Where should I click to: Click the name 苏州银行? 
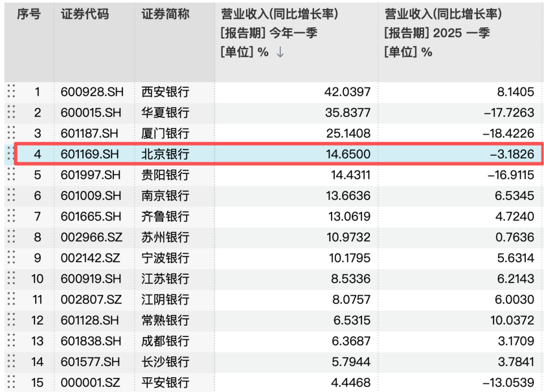pyautogui.click(x=165, y=237)
